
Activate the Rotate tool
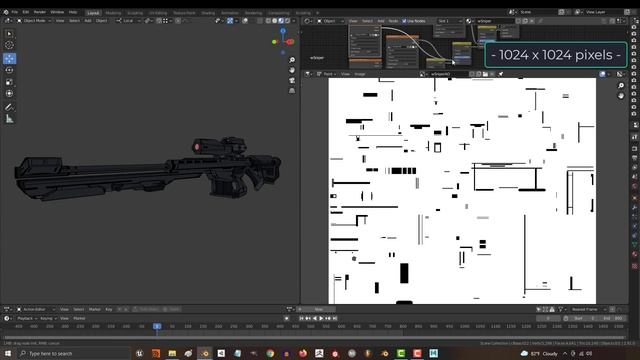(9, 70)
